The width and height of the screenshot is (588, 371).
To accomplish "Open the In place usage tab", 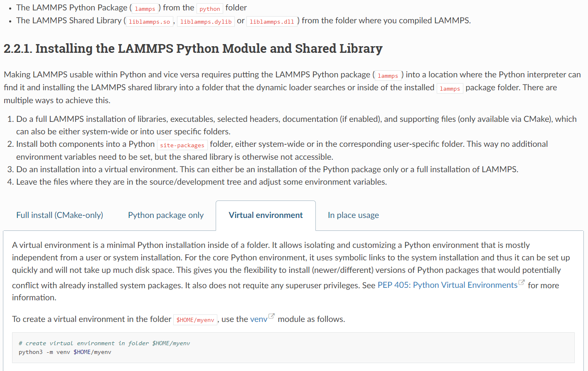I will tap(353, 215).
